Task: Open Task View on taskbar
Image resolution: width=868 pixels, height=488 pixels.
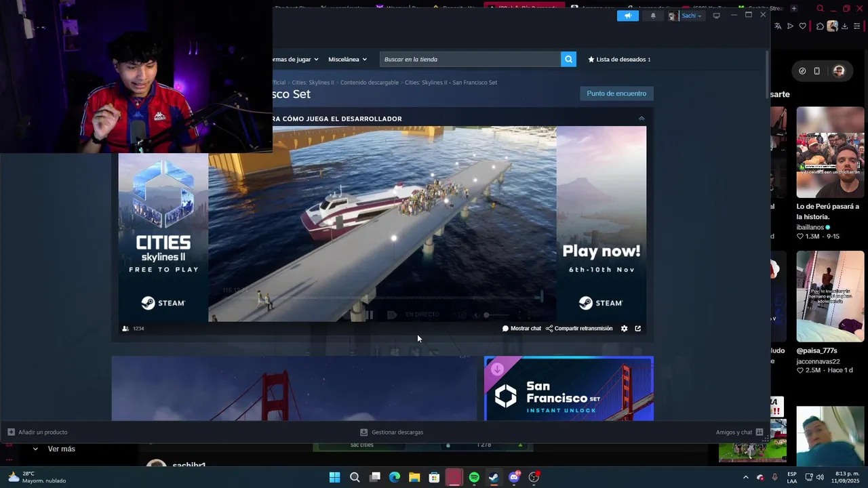Action: pos(375,477)
